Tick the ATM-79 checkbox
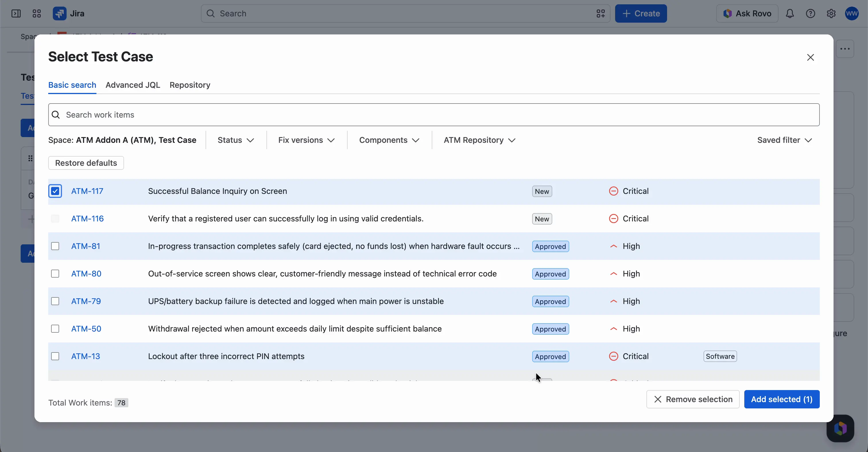 coord(55,301)
